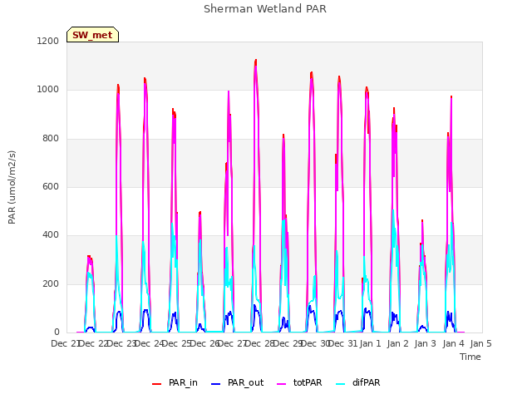
Task: Click the Time x-axis label
Action: [x=470, y=357]
